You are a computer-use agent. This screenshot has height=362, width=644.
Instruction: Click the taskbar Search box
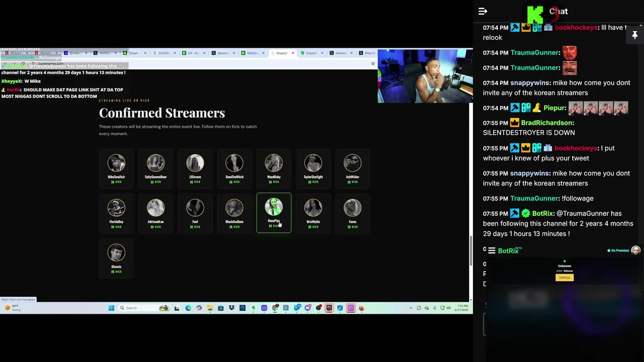144,308
